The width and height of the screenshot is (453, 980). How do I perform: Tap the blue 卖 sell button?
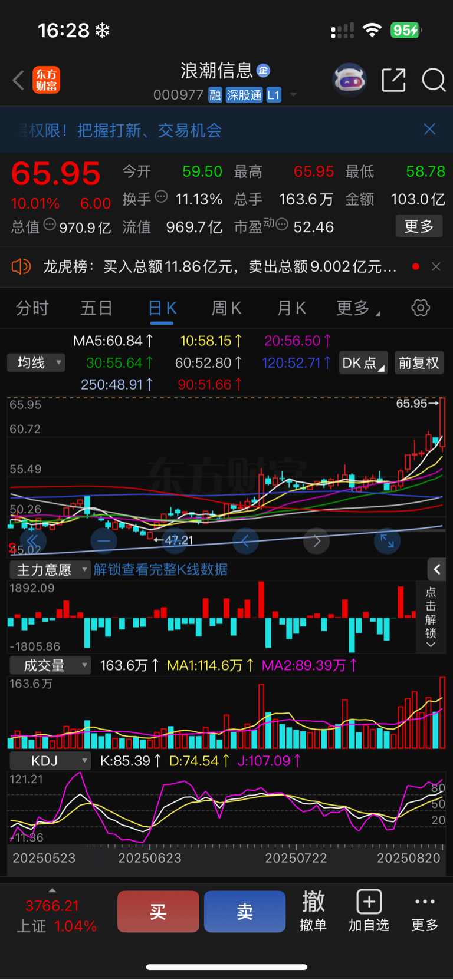click(x=245, y=912)
